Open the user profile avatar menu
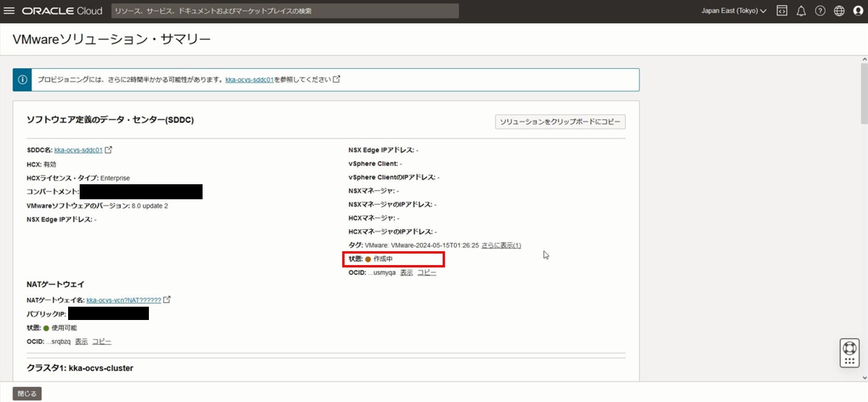Image resolution: width=868 pixels, height=402 pixels. pyautogui.click(x=858, y=11)
